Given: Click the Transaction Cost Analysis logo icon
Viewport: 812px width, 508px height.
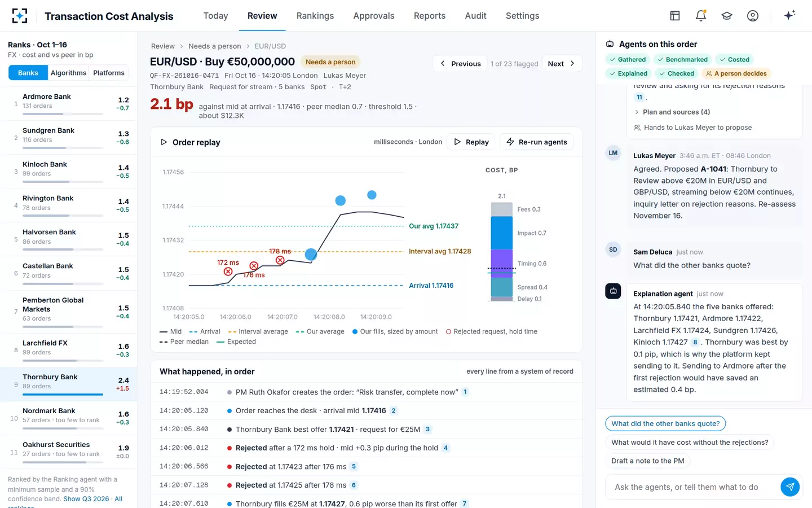Looking at the screenshot, I should pyautogui.click(x=20, y=16).
